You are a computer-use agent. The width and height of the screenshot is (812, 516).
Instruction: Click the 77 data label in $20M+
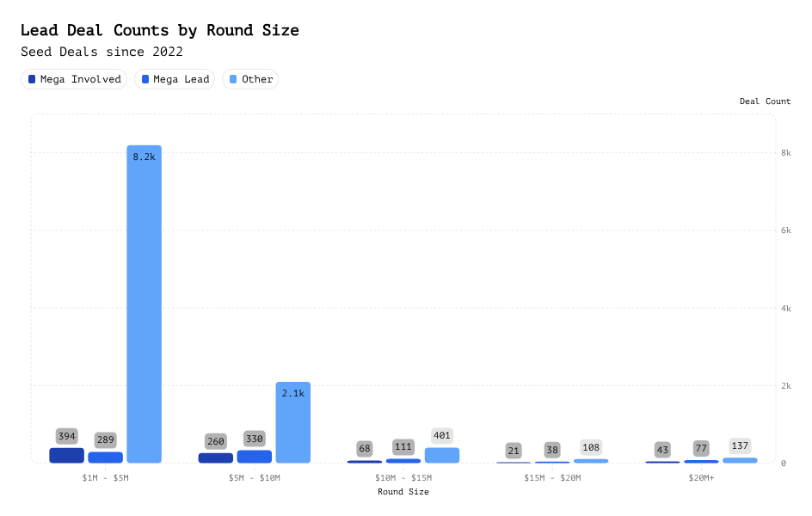pyautogui.click(x=701, y=448)
